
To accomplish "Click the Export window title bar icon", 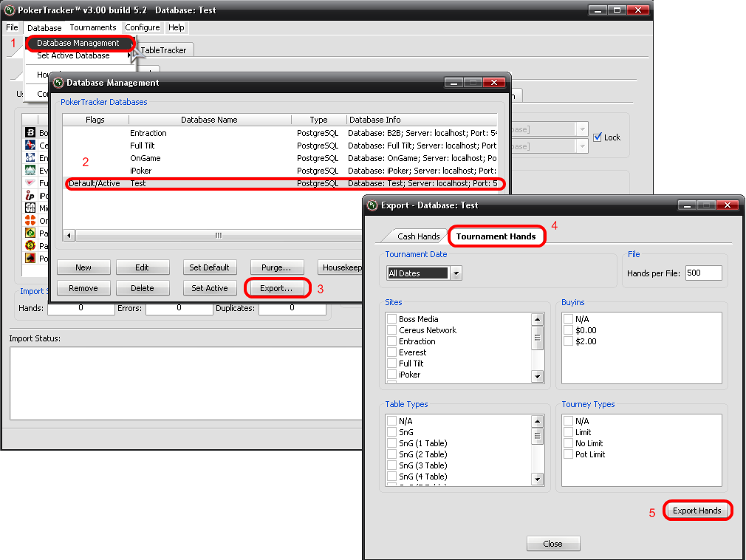I will [373, 205].
